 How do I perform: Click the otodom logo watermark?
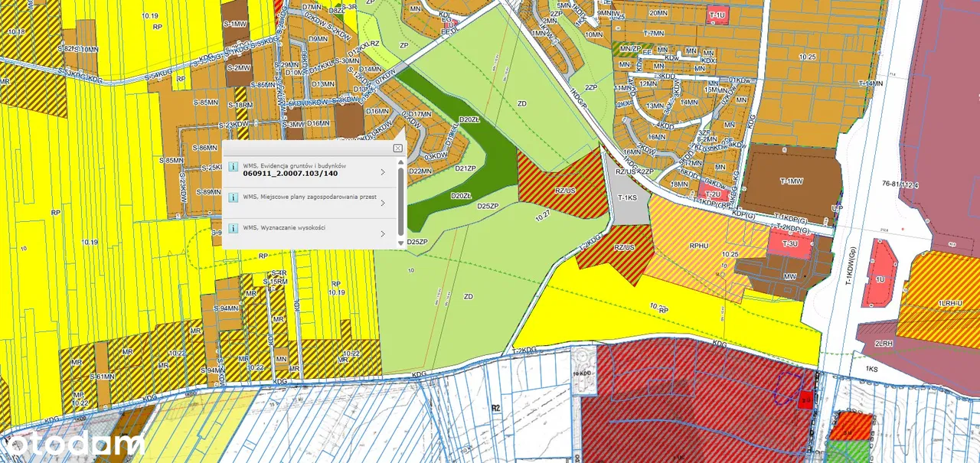tap(73, 443)
